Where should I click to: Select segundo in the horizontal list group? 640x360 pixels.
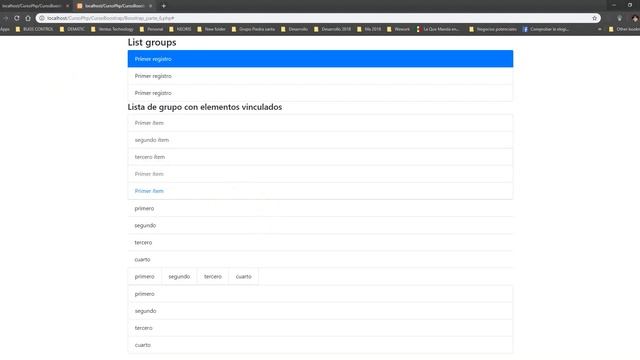point(179,276)
